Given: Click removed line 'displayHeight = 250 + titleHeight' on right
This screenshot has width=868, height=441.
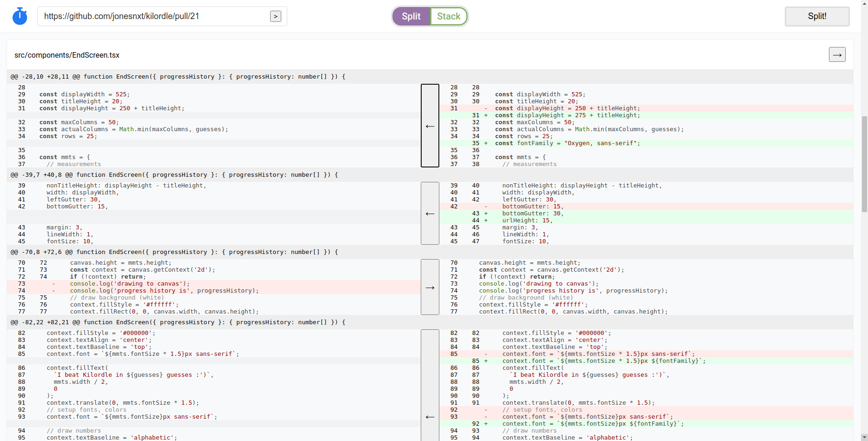Looking at the screenshot, I should pyautogui.click(x=646, y=108).
